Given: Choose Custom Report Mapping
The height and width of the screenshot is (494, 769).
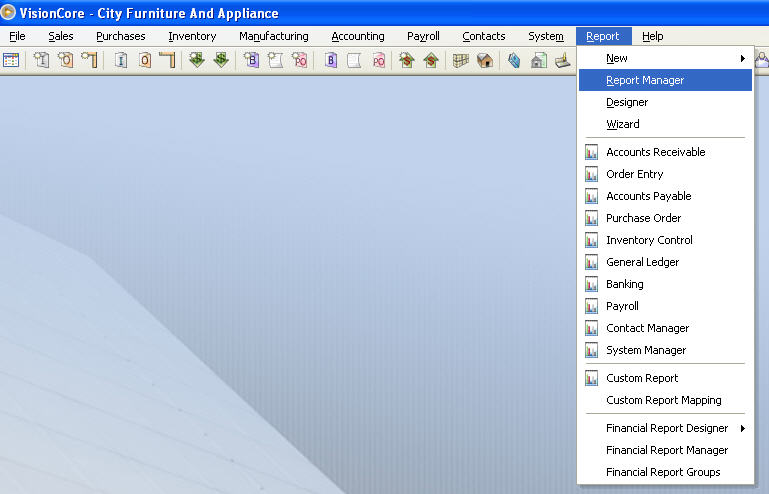Looking at the screenshot, I should pyautogui.click(x=665, y=400).
